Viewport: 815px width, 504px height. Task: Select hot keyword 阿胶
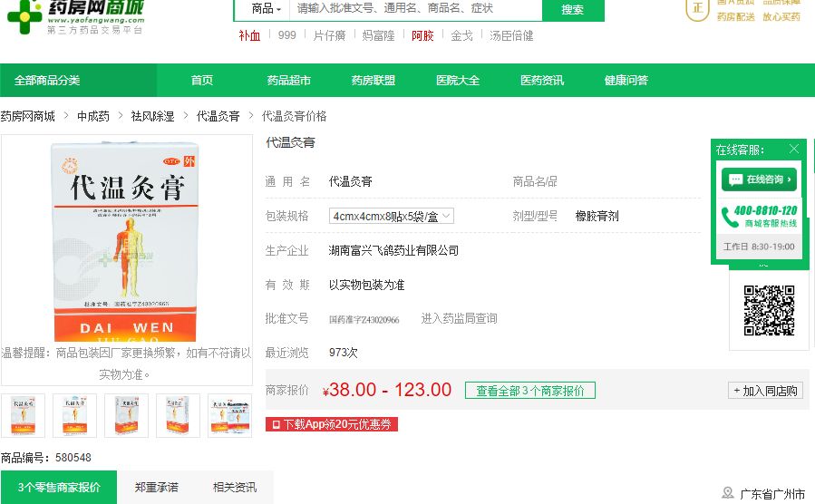point(422,35)
